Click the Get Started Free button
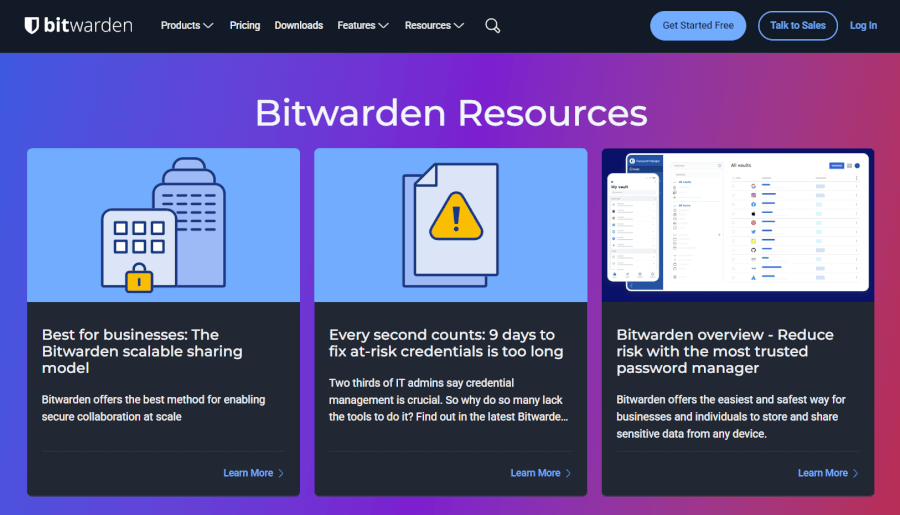The height and width of the screenshot is (515, 900). [698, 25]
